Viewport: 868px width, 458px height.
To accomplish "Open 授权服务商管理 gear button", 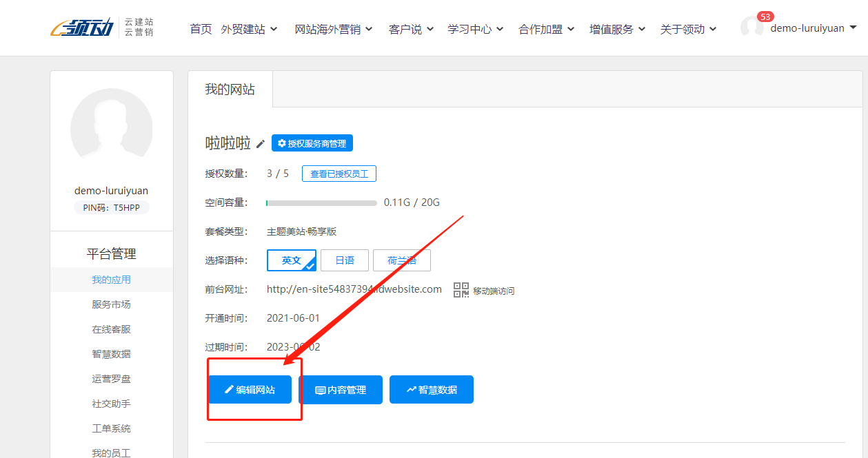I will click(x=312, y=143).
